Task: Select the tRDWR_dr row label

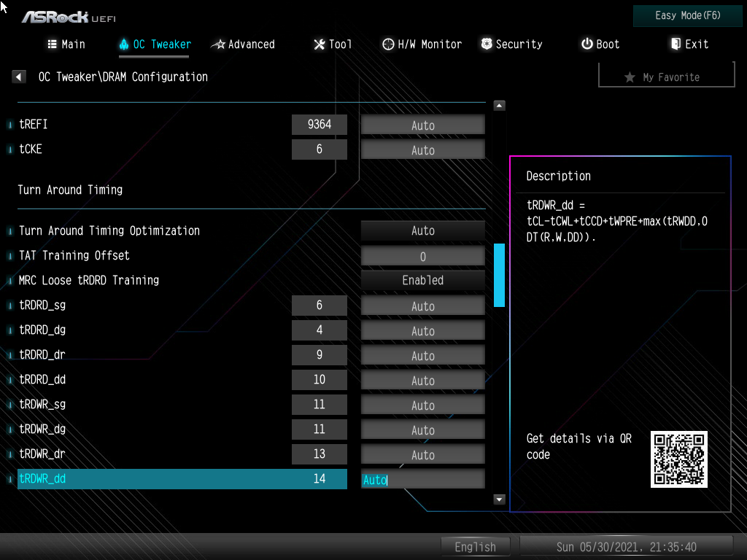Action: (42, 454)
